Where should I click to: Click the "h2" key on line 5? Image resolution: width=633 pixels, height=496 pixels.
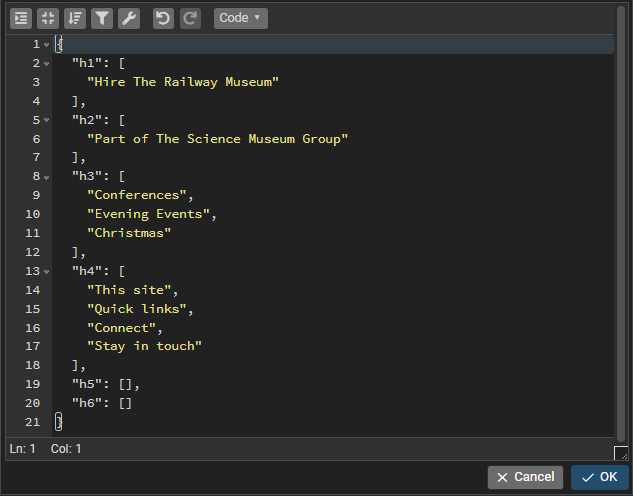[87, 120]
